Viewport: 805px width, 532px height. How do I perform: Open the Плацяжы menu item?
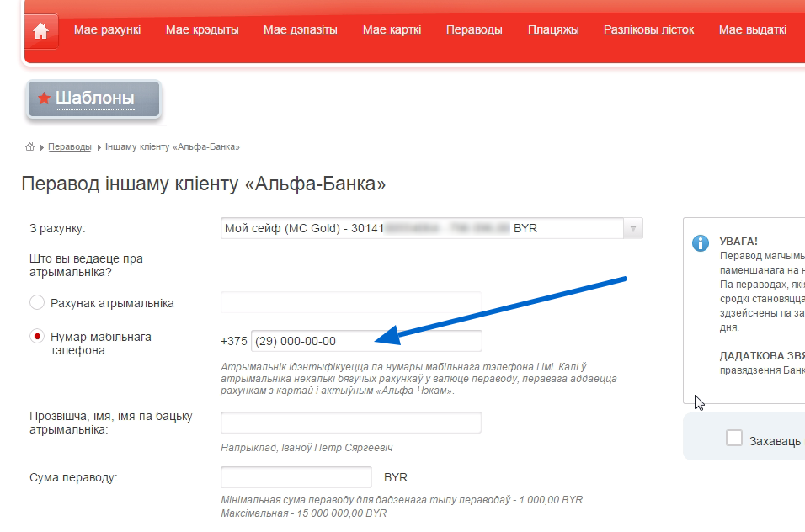(553, 30)
